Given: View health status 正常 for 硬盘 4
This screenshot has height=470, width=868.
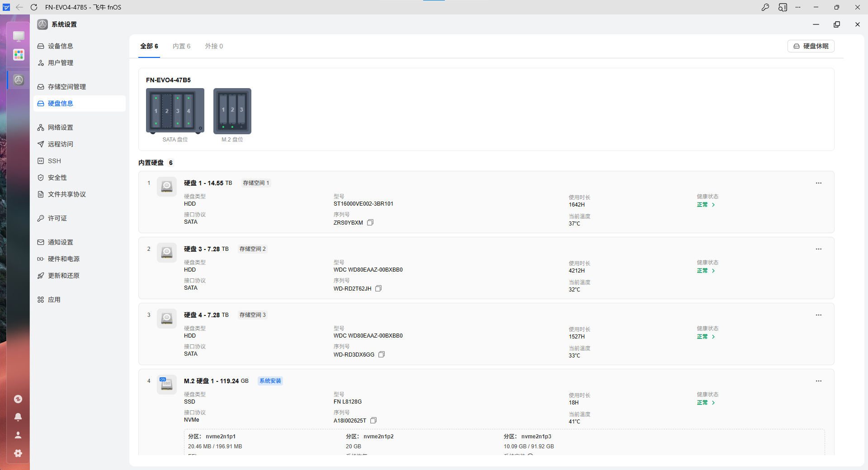Looking at the screenshot, I should click(706, 337).
